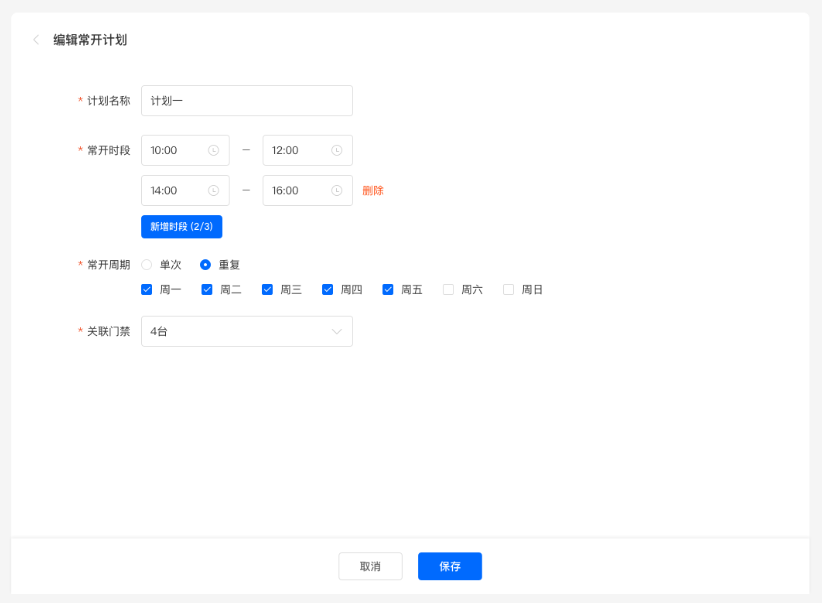Uncheck the 周五 checkbox

pyautogui.click(x=388, y=289)
